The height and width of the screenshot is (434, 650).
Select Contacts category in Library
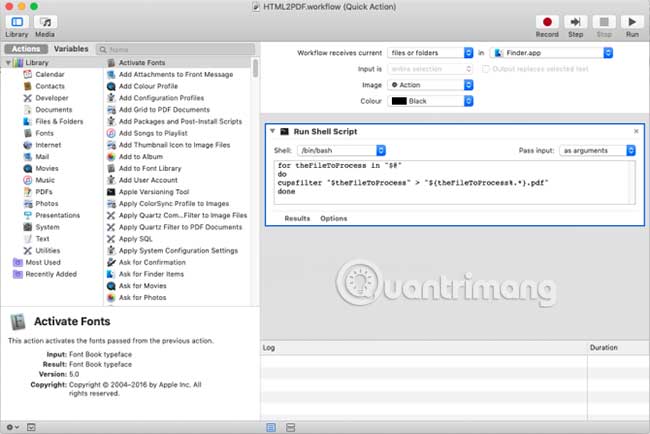[x=50, y=86]
